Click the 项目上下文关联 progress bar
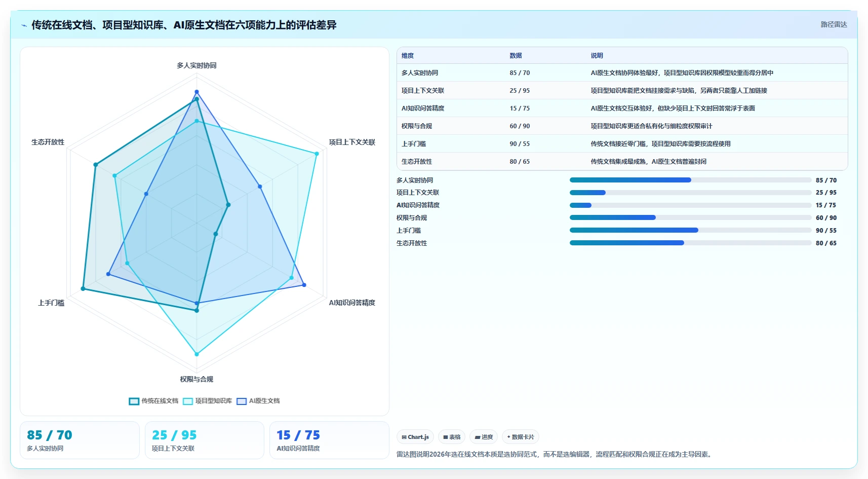Screen dimensions: 868x479 [x=690, y=193]
